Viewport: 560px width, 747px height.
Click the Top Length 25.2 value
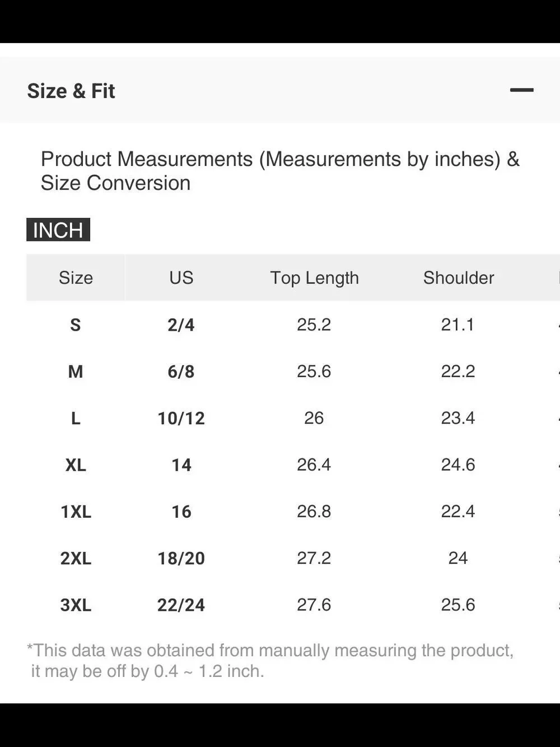(314, 324)
